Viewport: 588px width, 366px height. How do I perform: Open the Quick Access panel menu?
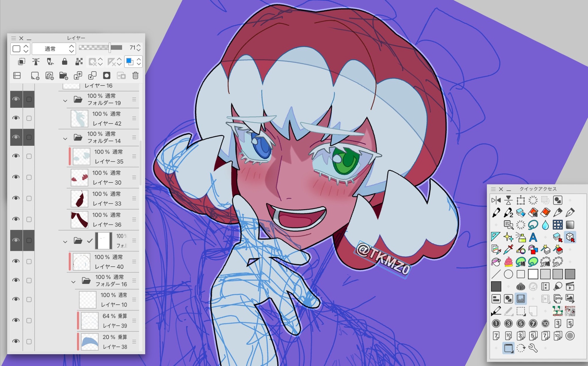493,189
